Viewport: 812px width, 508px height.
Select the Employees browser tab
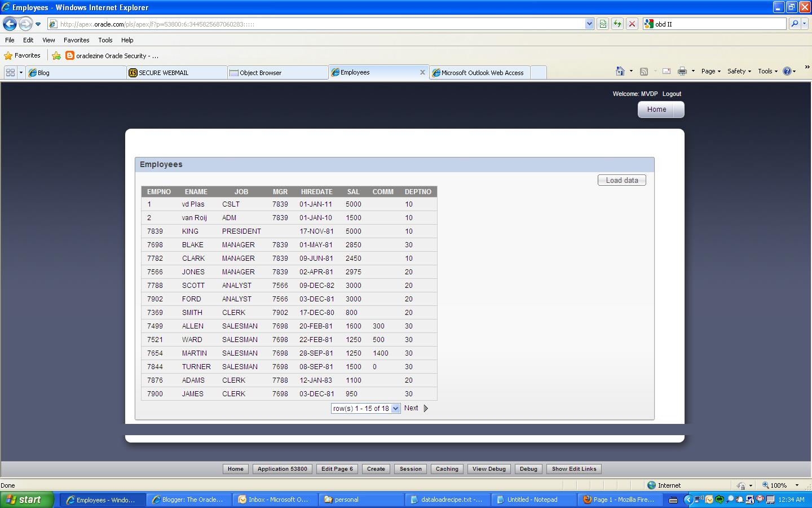356,72
